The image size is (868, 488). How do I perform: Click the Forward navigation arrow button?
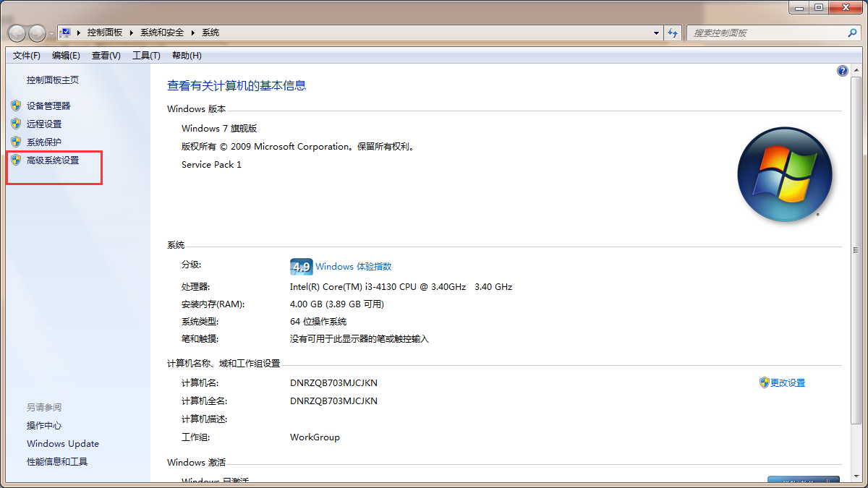37,33
